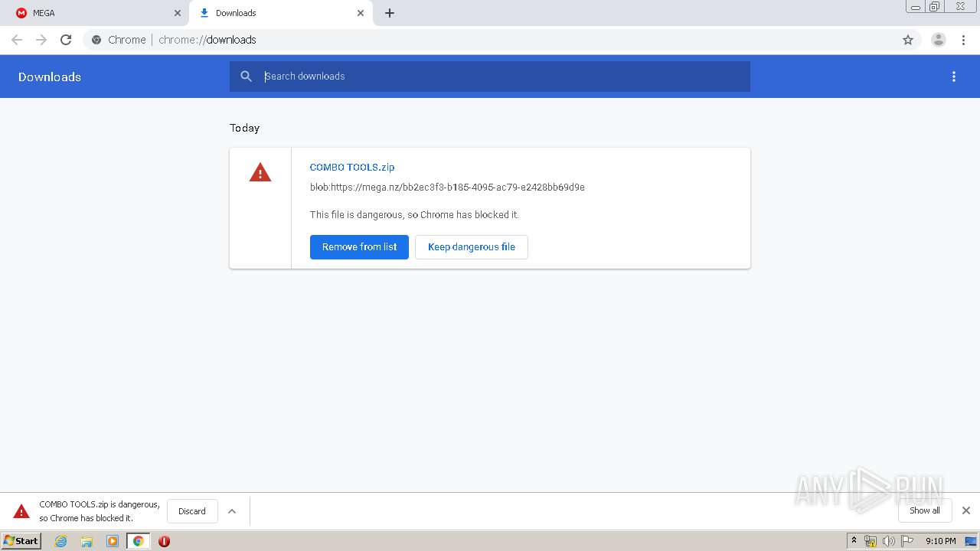Open the COMBO TOOLS.zip file link
The height and width of the screenshot is (551, 980).
pos(352,167)
